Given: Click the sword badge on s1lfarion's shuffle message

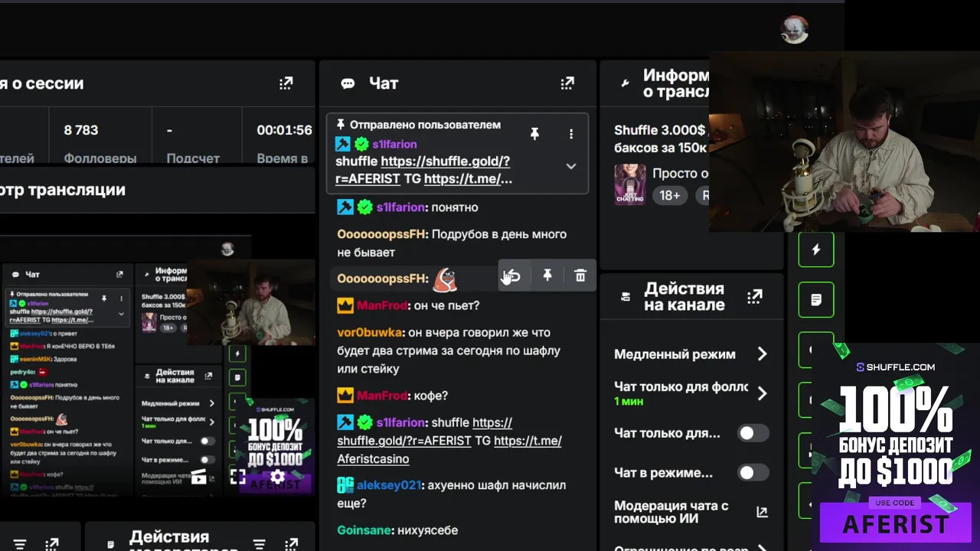Looking at the screenshot, I should [x=345, y=422].
